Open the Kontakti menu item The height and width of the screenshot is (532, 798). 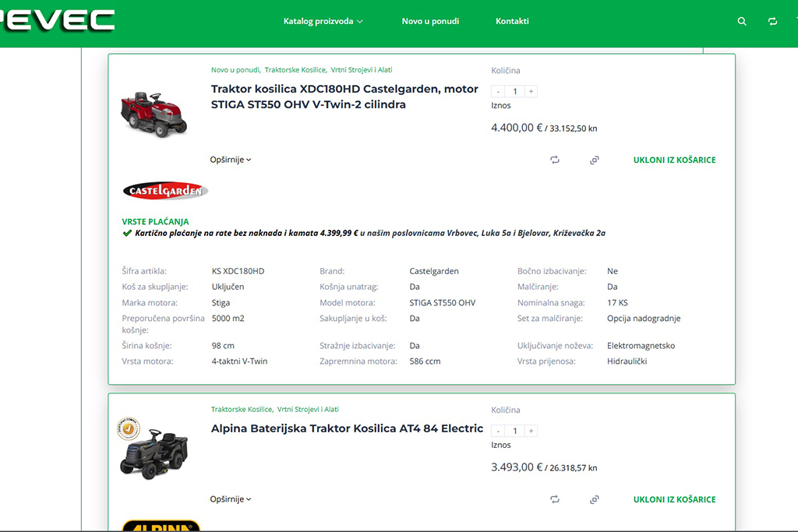[x=512, y=21]
